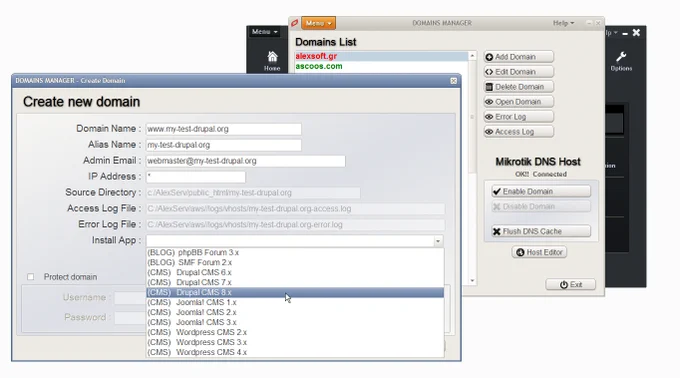Close the Create Domain dialog

coord(454,81)
